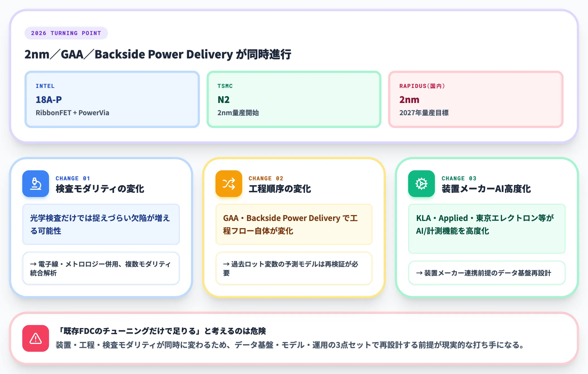Click the CHANGE 03 label
Screen dimensions: 588x374
(459, 178)
